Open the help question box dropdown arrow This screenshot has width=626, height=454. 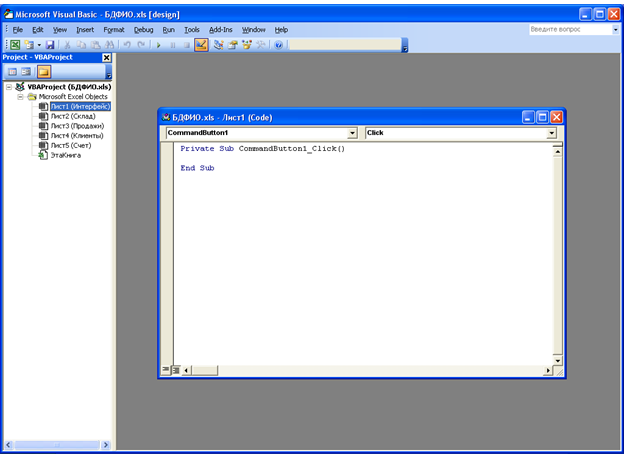click(x=616, y=30)
